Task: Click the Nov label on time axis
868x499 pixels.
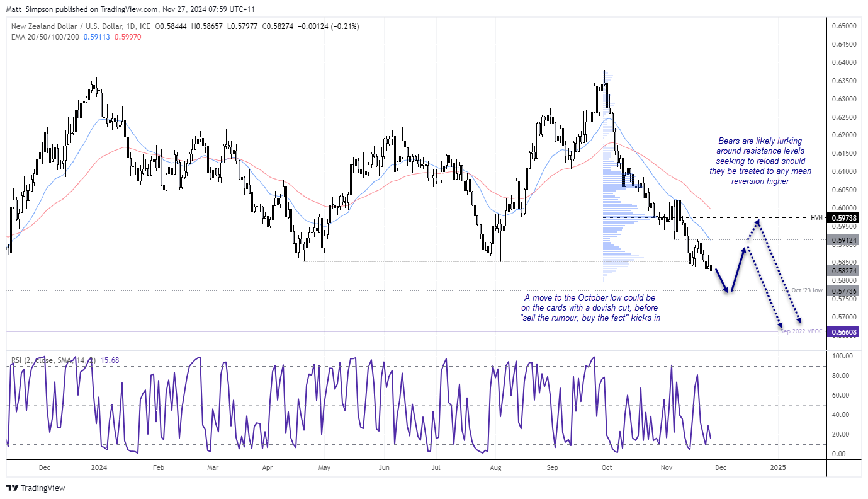Action: pos(667,468)
